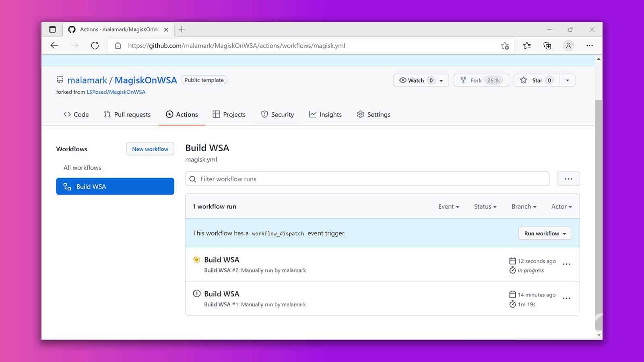This screenshot has height=362, width=644.
Task: Close the Actions malamark/MagiskOnWSA tab
Action: pos(166,29)
